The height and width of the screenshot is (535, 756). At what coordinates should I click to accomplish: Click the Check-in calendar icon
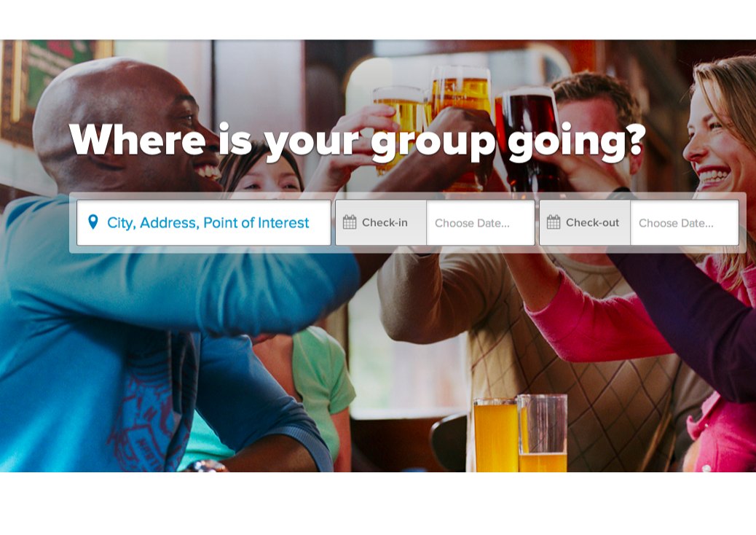[350, 222]
